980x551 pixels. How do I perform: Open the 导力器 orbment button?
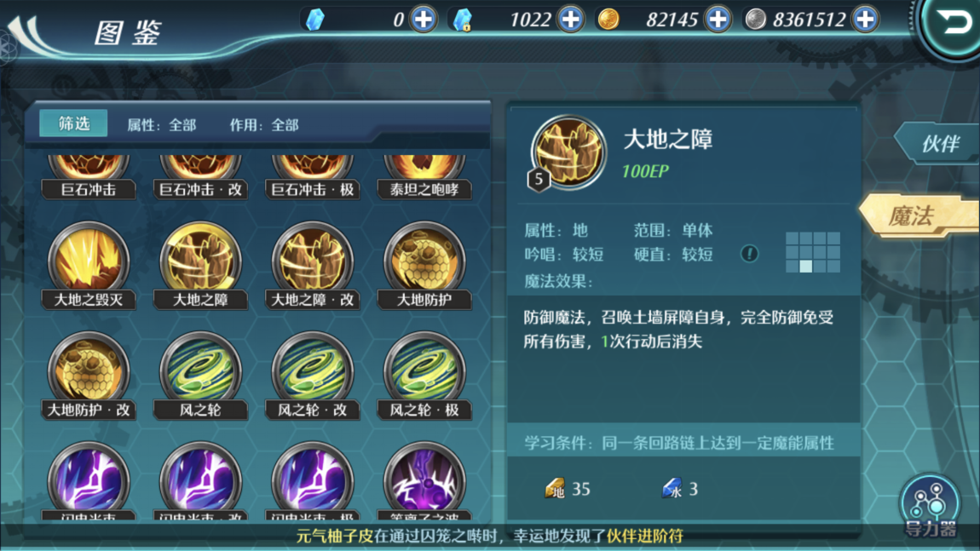pyautogui.click(x=931, y=506)
